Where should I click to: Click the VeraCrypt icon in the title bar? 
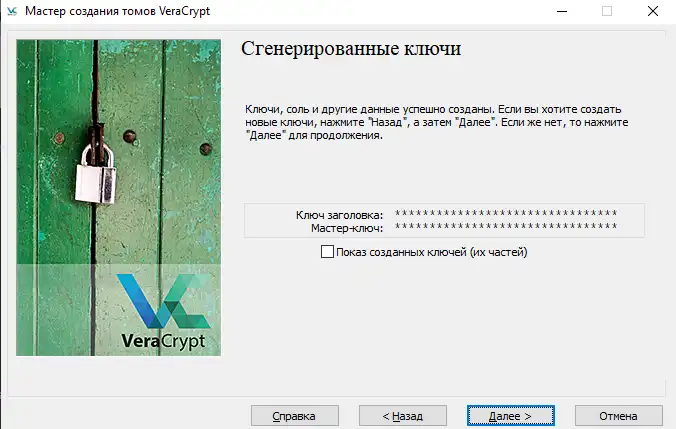[12, 11]
